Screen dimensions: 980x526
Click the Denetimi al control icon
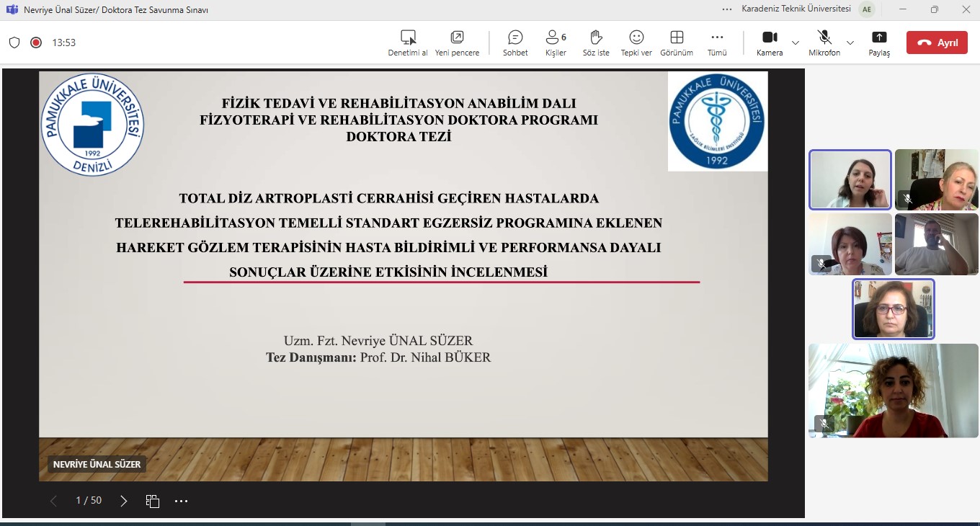[x=409, y=37]
